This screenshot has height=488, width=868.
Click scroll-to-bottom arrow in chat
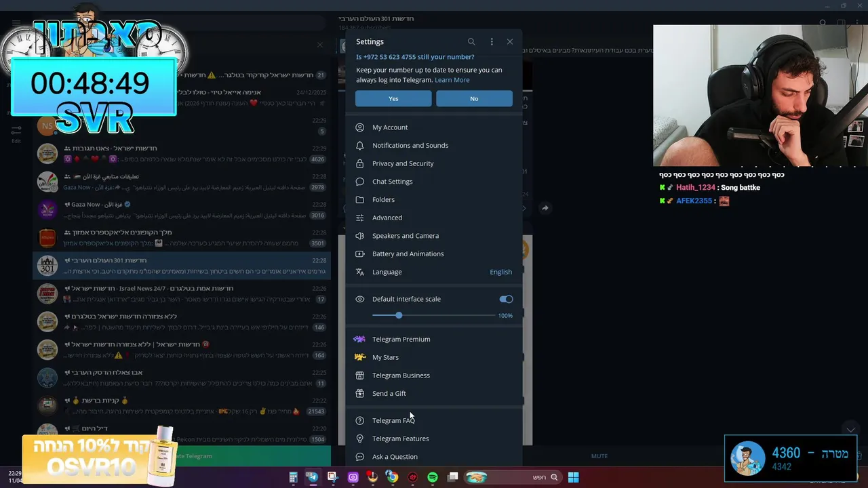pyautogui.click(x=850, y=429)
